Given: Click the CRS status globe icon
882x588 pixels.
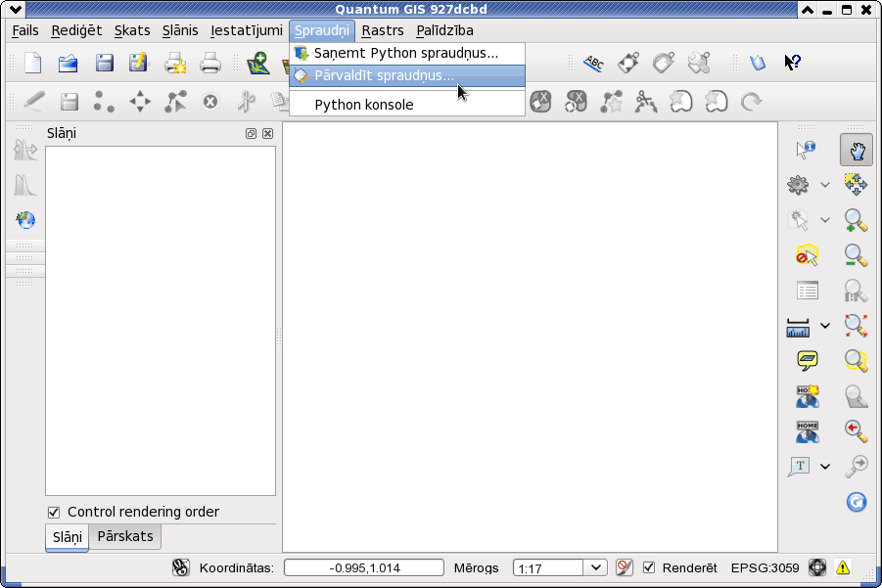Looking at the screenshot, I should (817, 567).
